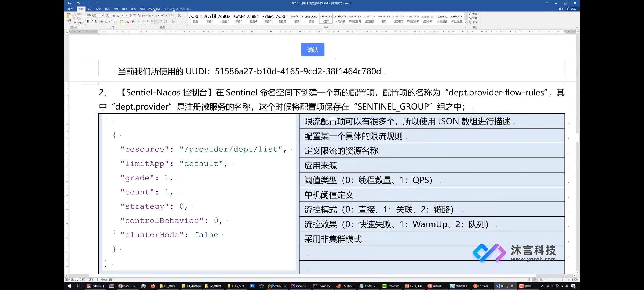Click the 340% zoom level indicator
This screenshot has height=290, width=644.
click(575, 280)
